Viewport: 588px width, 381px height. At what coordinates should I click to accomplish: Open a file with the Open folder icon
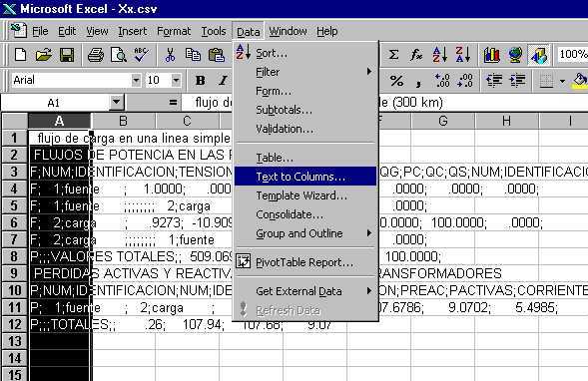43,55
